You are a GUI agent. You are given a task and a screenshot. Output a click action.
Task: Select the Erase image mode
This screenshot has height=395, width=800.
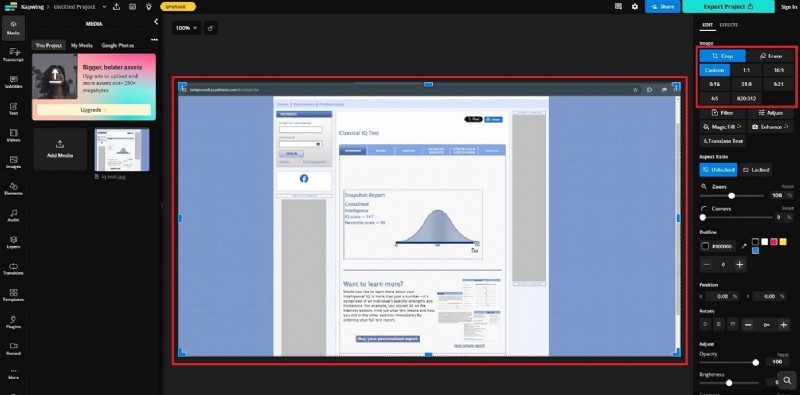[x=770, y=56]
